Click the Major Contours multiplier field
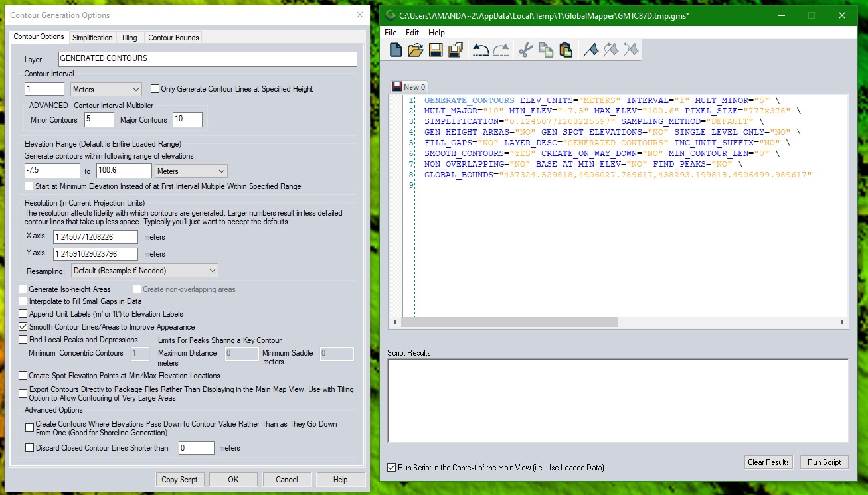The image size is (868, 495). [187, 120]
